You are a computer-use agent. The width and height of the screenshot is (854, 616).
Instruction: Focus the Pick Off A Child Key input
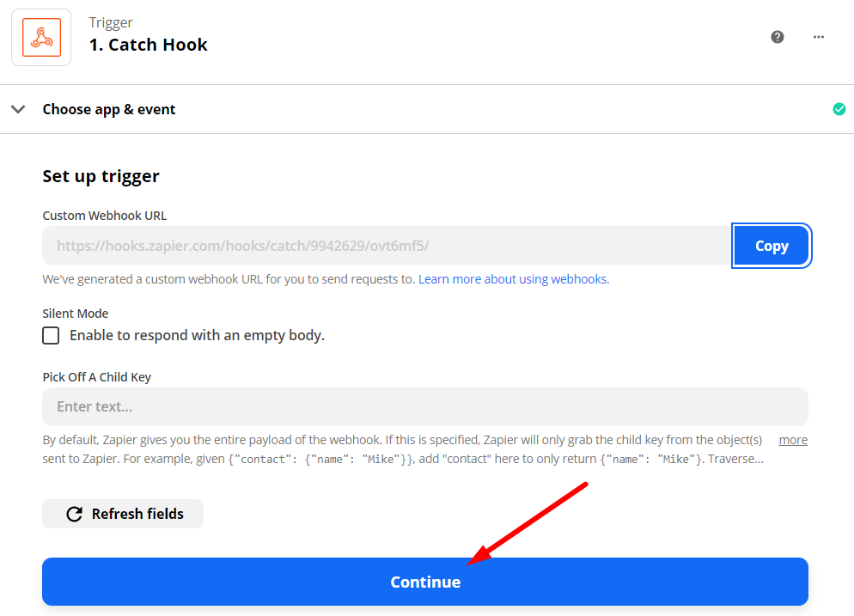coord(425,406)
